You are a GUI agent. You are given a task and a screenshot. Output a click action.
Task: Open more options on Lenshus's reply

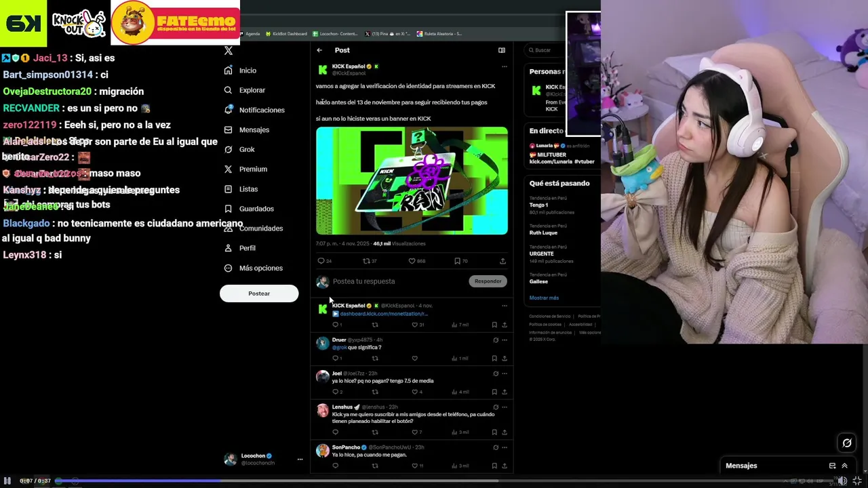coord(504,407)
